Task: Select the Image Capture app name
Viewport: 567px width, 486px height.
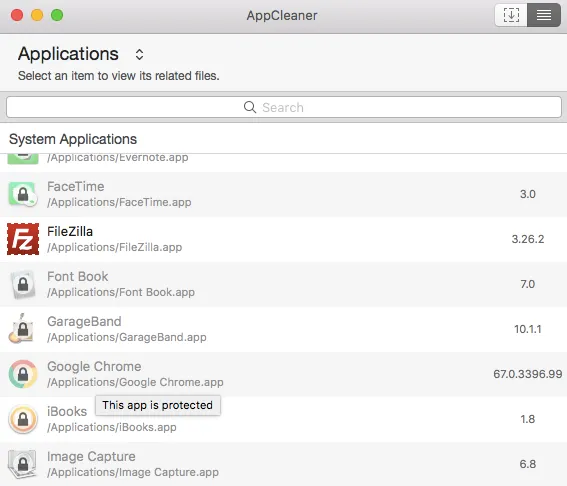Action: pyautogui.click(x=91, y=456)
